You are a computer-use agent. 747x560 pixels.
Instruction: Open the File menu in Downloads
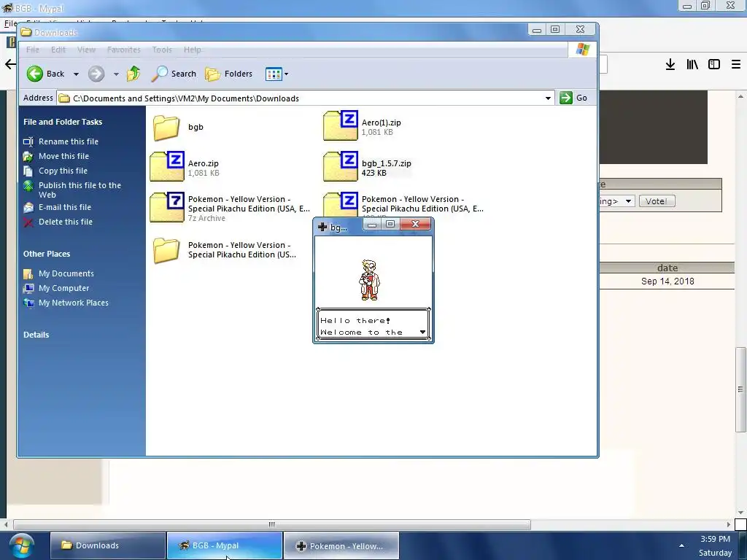pyautogui.click(x=32, y=50)
